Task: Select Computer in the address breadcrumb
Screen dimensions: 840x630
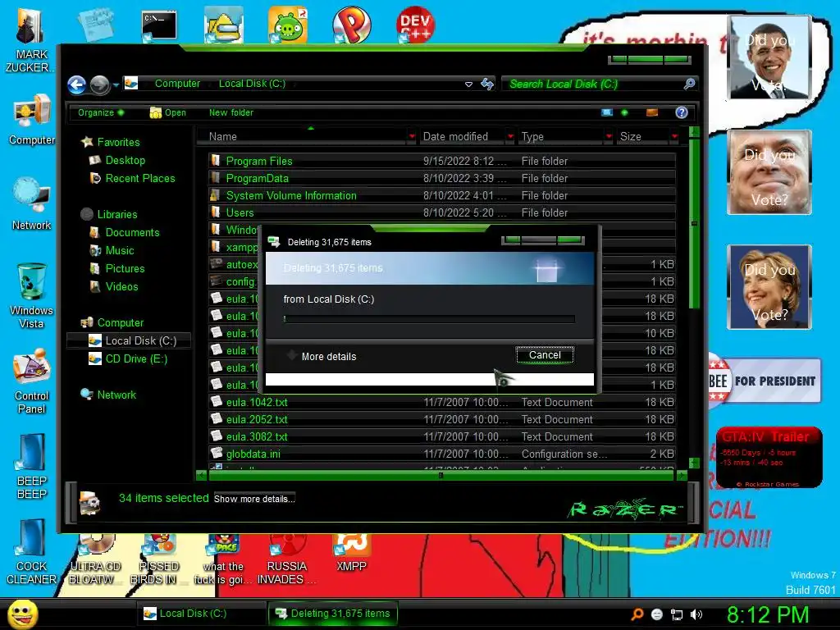Action: [177, 84]
